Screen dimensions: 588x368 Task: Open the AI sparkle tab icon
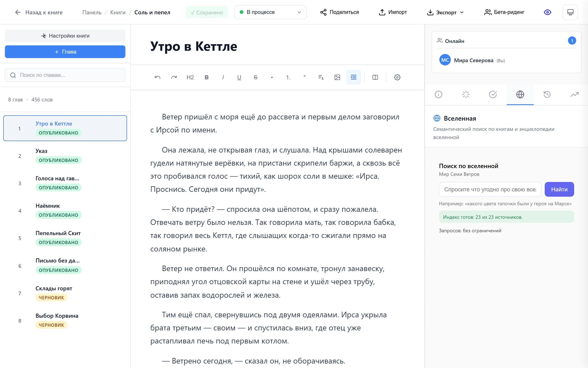coord(466,94)
